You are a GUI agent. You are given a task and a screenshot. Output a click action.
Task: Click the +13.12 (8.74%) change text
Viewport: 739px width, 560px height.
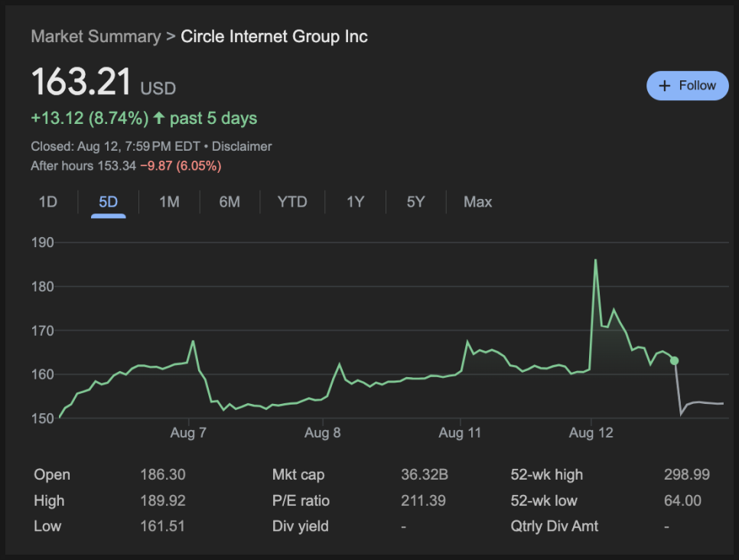point(90,118)
